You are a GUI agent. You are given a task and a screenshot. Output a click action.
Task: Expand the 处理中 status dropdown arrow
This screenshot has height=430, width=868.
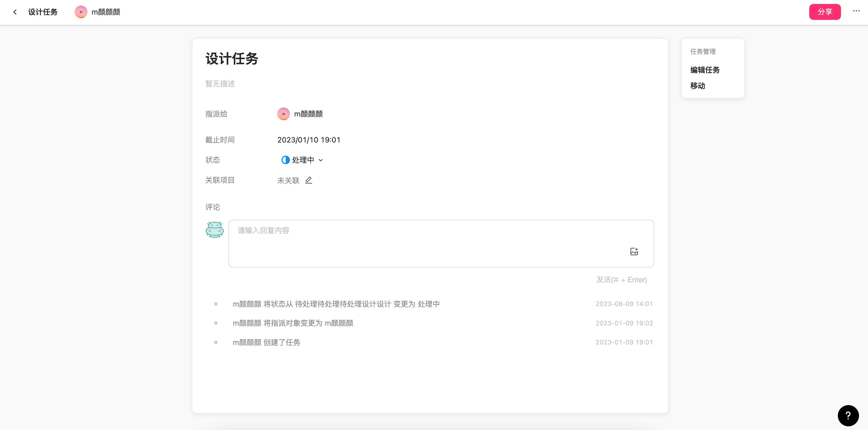(321, 160)
